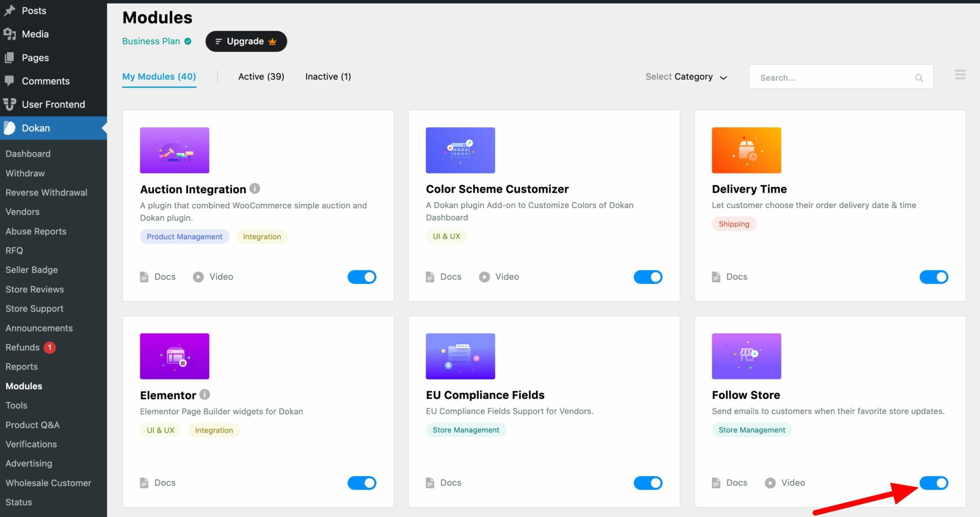The width and height of the screenshot is (980, 517).
Task: Click Store Management tag on Follow Store
Action: pyautogui.click(x=752, y=430)
